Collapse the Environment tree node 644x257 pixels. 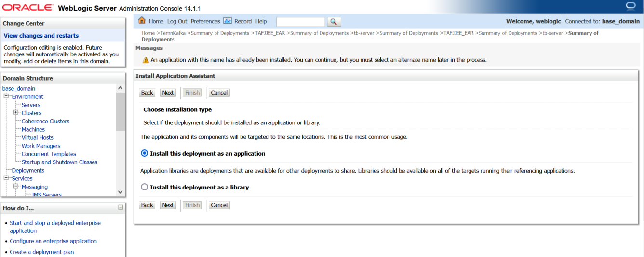(7, 96)
